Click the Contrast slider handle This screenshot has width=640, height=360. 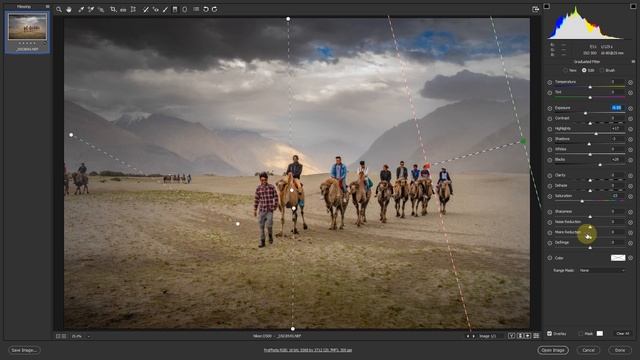pyautogui.click(x=590, y=123)
